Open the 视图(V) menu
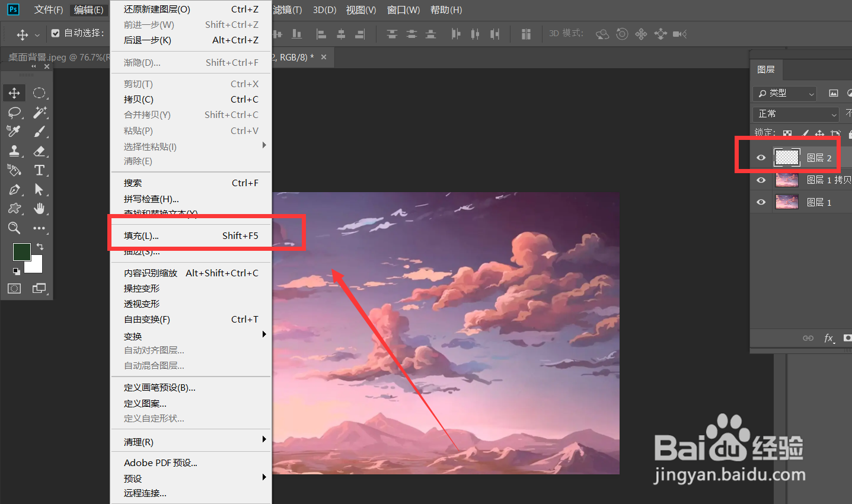This screenshot has width=852, height=504. tap(361, 10)
